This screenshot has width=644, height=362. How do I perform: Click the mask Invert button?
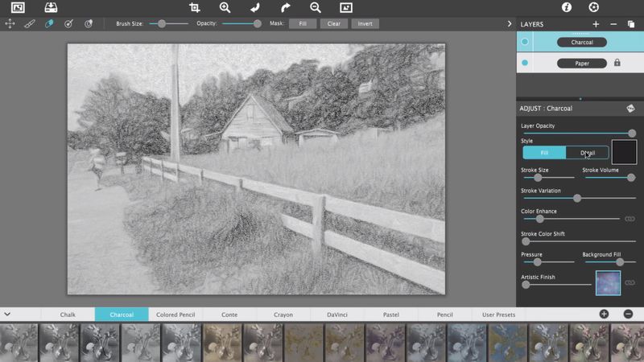click(x=365, y=24)
